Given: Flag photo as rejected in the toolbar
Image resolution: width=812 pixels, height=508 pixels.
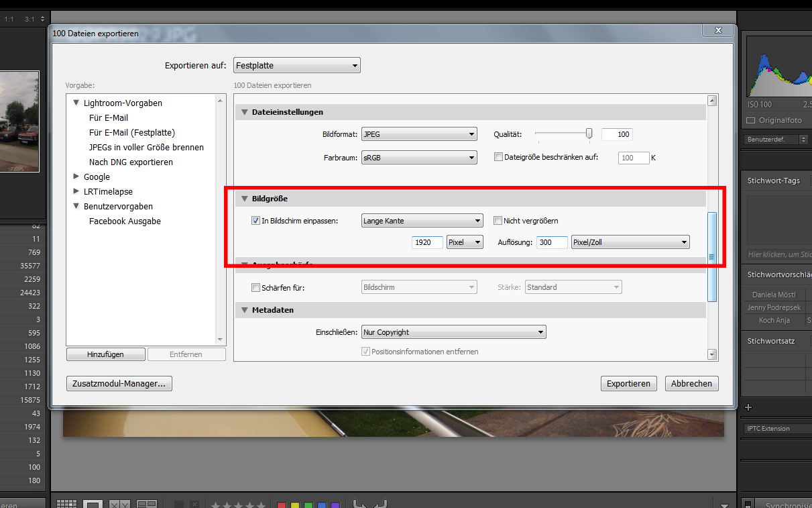Looking at the screenshot, I should click(x=194, y=504).
